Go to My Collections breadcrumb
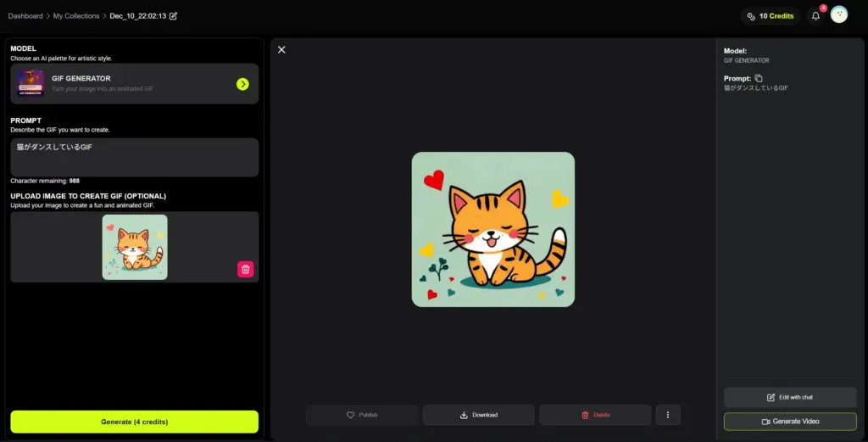868x442 pixels. coord(76,16)
